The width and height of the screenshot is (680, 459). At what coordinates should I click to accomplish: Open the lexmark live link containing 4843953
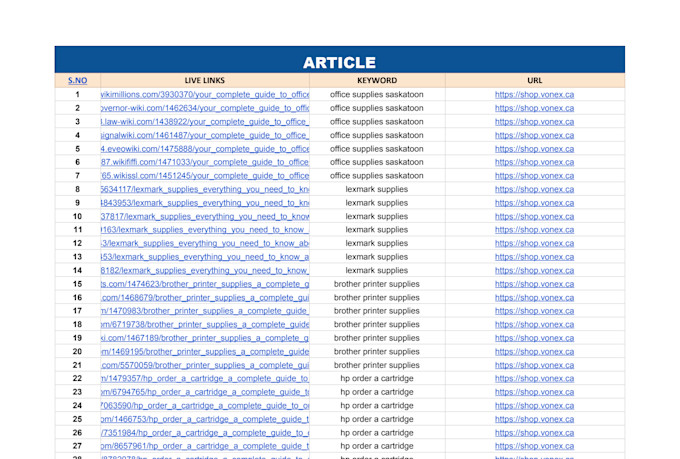click(x=205, y=203)
